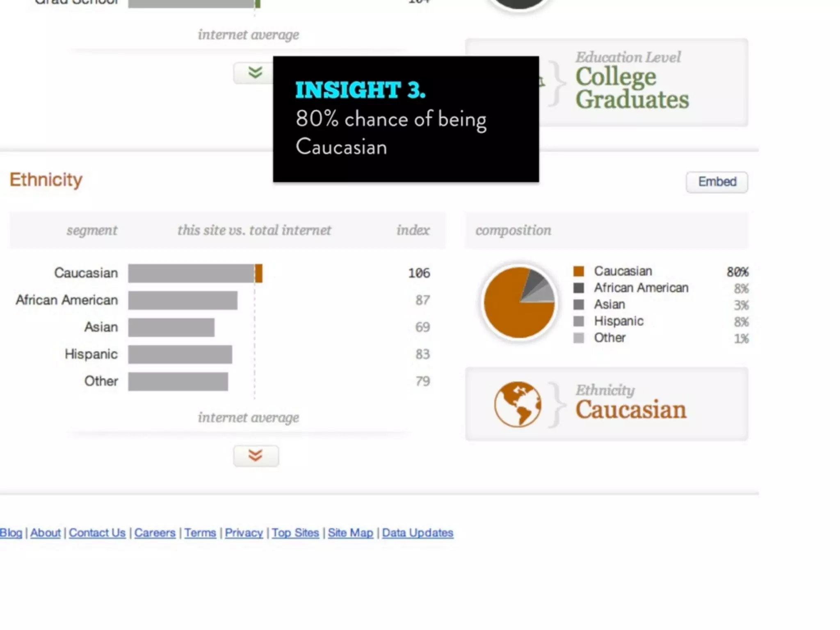Click the Embed button
The height and width of the screenshot is (630, 840).
[717, 182]
